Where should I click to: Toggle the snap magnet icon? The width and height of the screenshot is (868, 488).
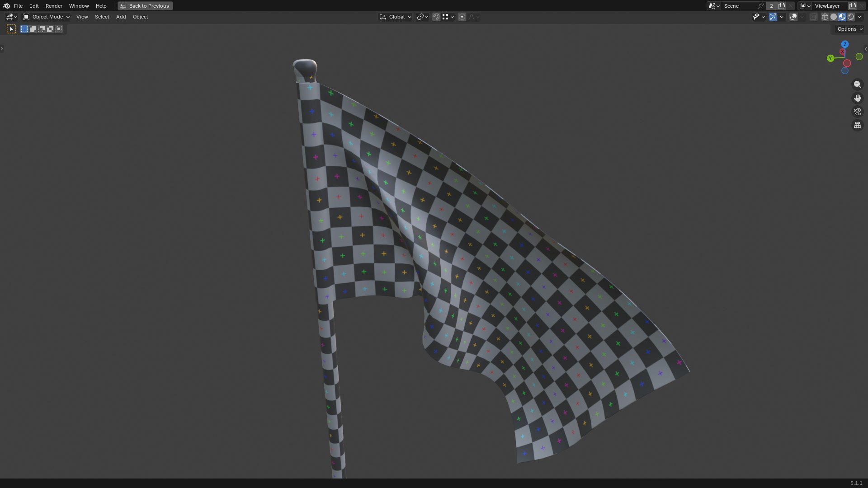click(436, 17)
